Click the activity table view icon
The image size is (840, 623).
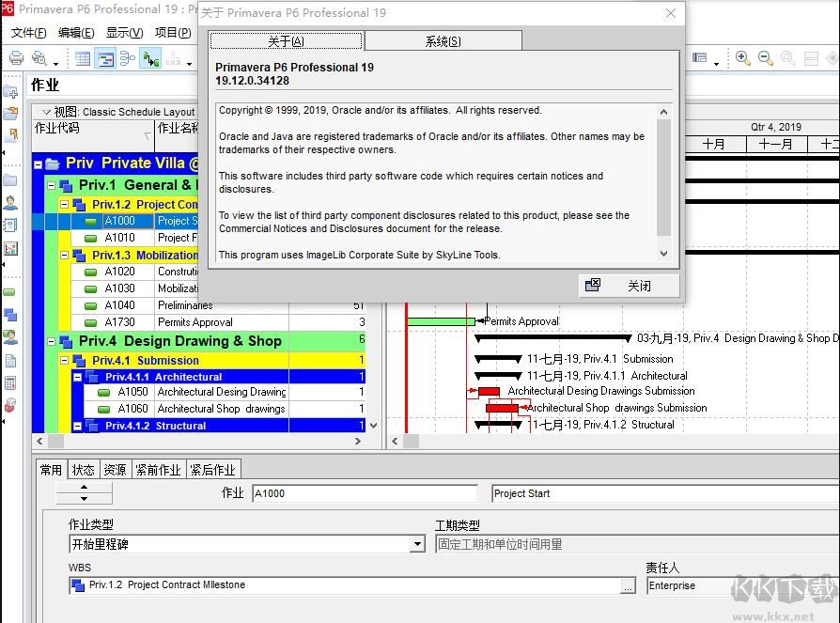point(83,58)
